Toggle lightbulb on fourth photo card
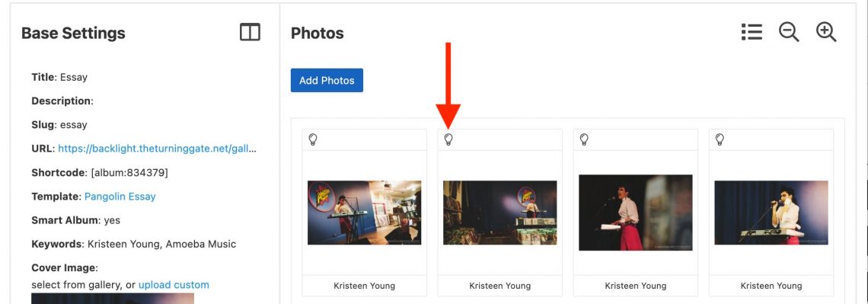This screenshot has height=304, width=868. click(x=720, y=139)
